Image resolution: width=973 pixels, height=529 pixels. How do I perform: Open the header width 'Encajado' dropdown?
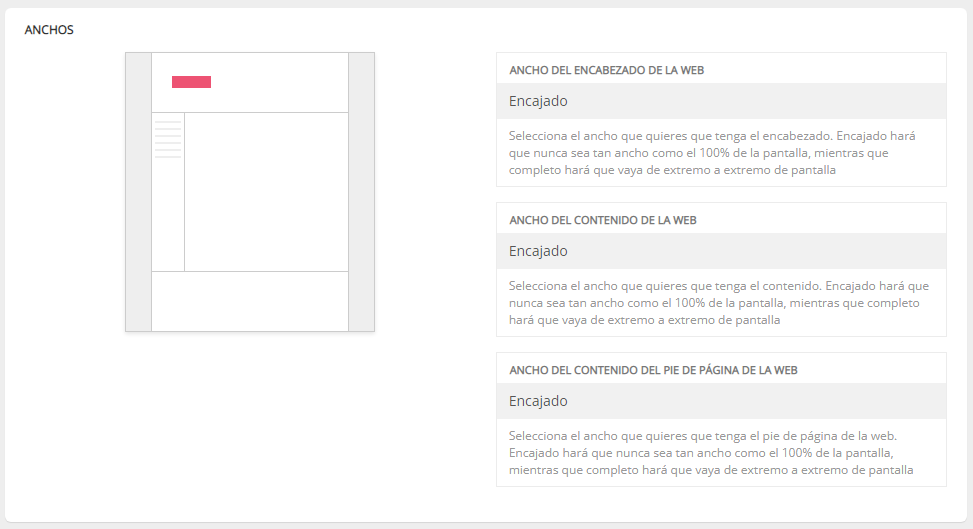(720, 101)
